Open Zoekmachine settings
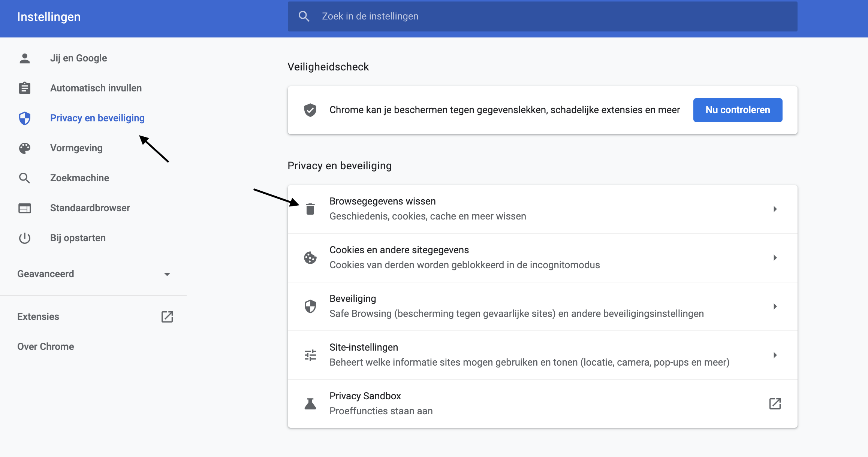This screenshot has height=457, width=868. coord(80,178)
